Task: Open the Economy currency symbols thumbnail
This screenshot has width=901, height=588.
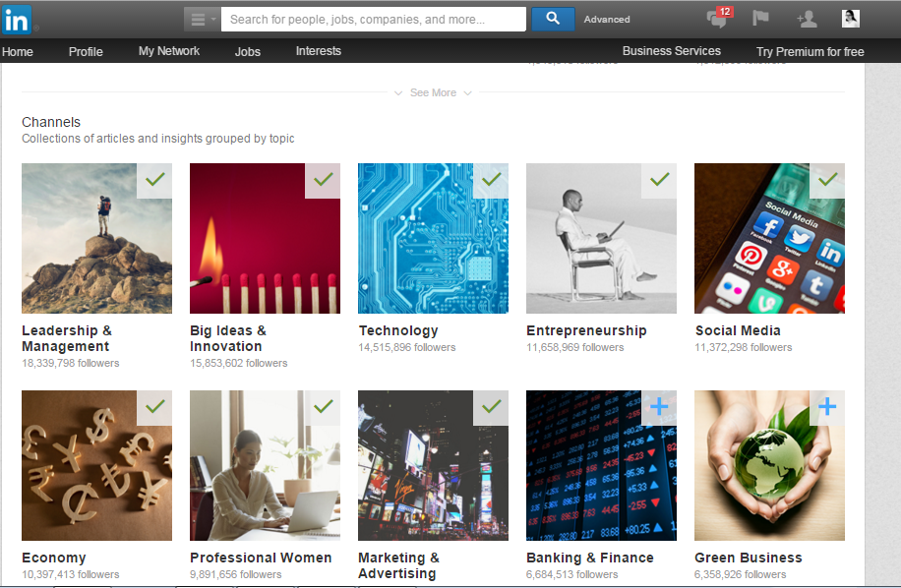Action: tap(96, 466)
